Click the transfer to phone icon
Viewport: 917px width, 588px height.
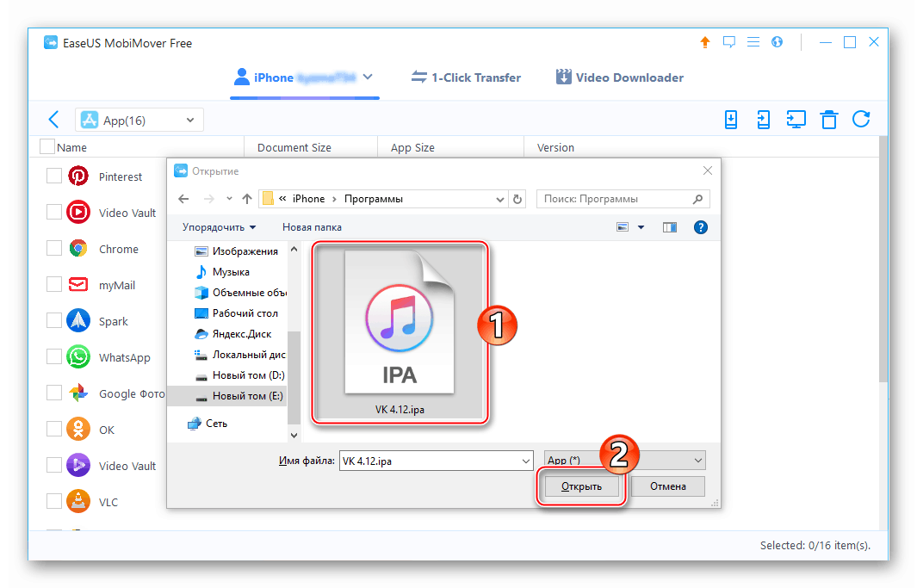pos(763,120)
